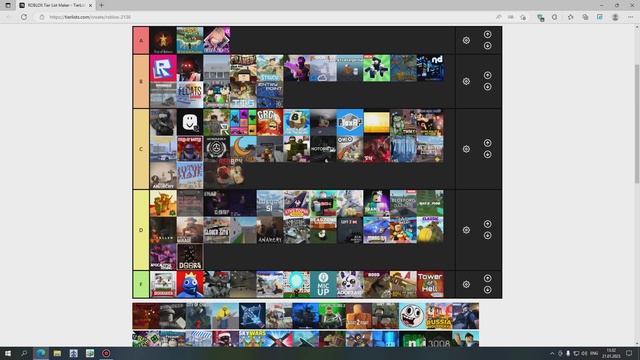Open settings gear for tier C row
This screenshot has height=360, width=640.
point(466,149)
